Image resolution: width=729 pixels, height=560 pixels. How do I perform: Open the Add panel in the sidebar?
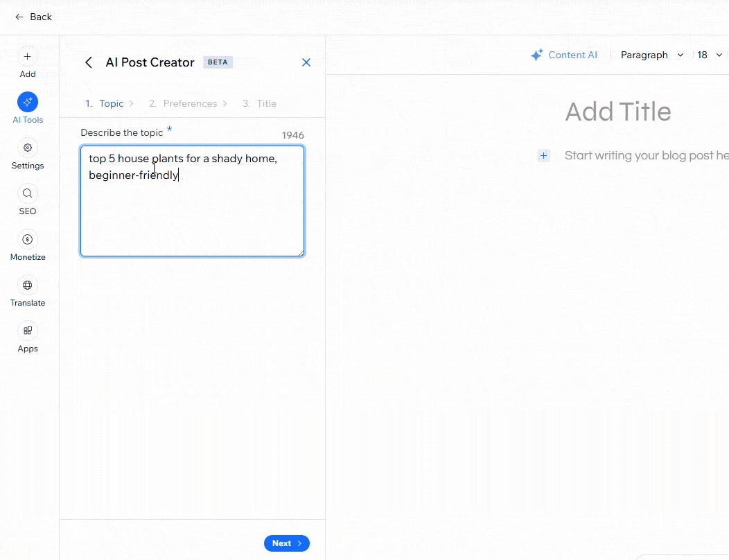(x=27, y=62)
